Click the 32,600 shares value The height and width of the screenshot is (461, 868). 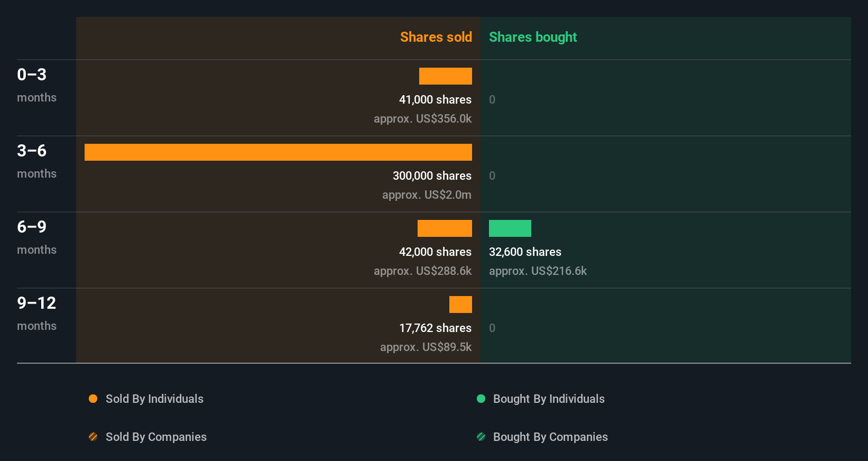[x=525, y=252]
